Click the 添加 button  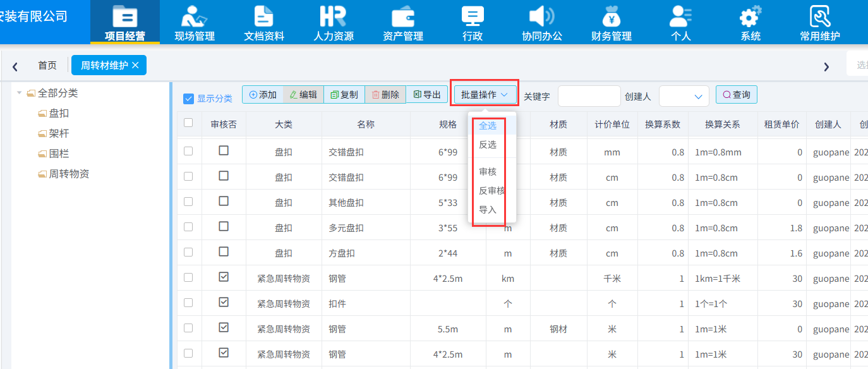tap(263, 95)
